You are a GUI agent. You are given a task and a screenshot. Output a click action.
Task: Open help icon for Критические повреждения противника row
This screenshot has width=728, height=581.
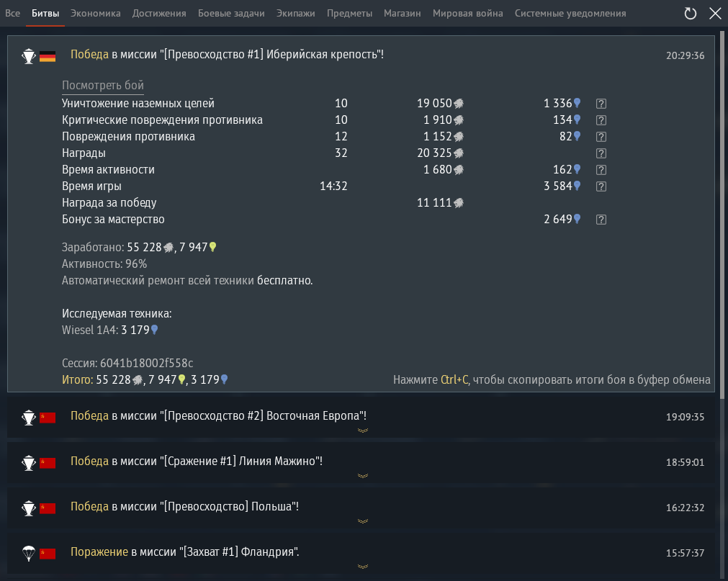coord(601,120)
